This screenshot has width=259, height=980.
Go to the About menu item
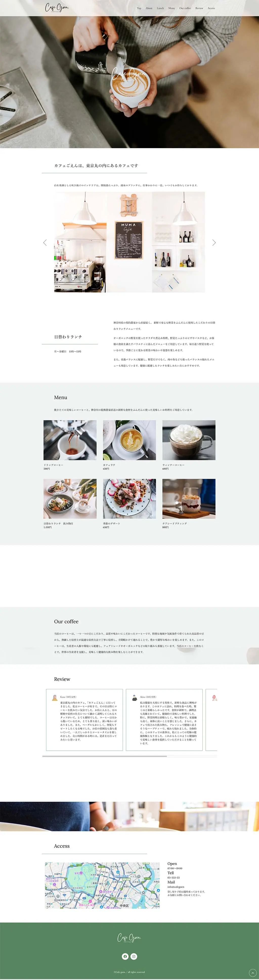click(149, 8)
